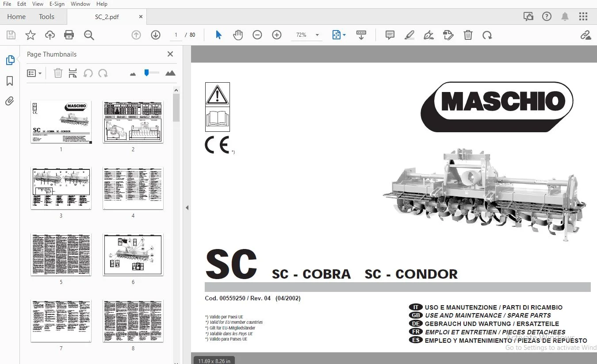Switch to the Home tab
This screenshot has width=597, height=364.
(16, 17)
